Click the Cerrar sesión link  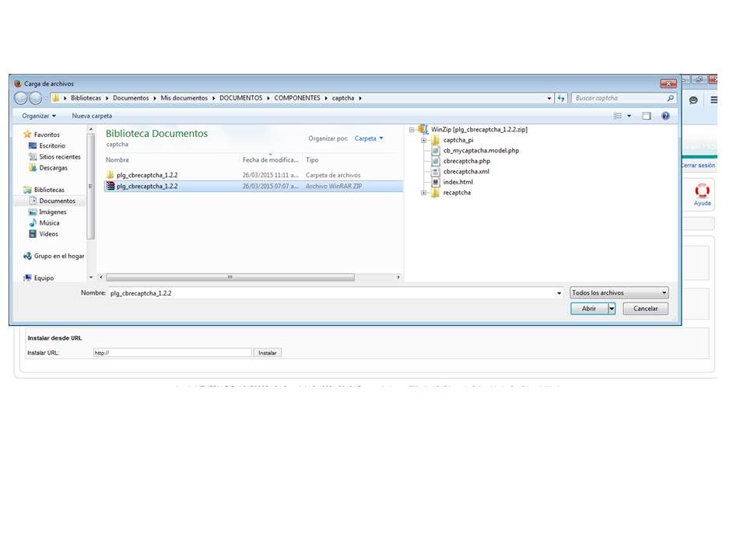tap(697, 165)
